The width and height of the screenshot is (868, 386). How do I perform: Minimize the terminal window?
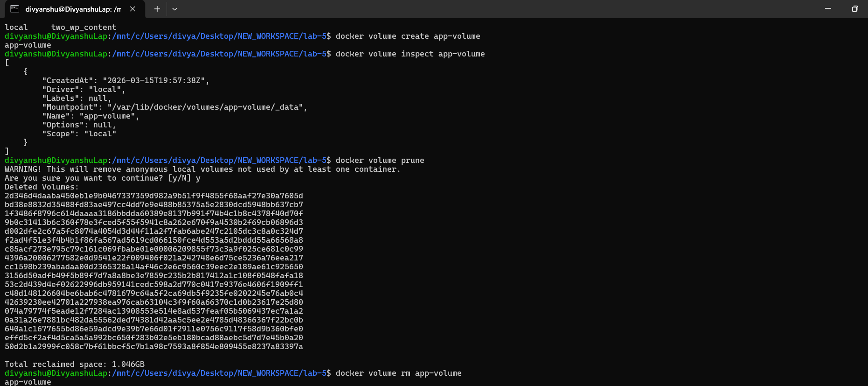(x=828, y=9)
